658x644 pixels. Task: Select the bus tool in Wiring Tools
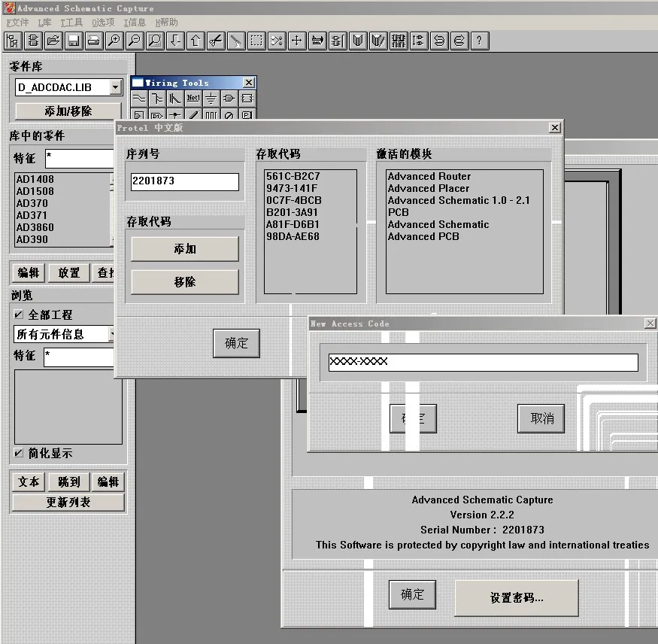coord(157,99)
